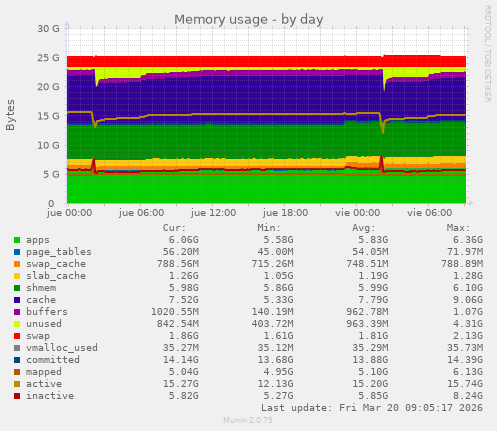This screenshot has width=497, height=431.
Task: Click the swap_cache orange legend swatch
Action: point(17,264)
